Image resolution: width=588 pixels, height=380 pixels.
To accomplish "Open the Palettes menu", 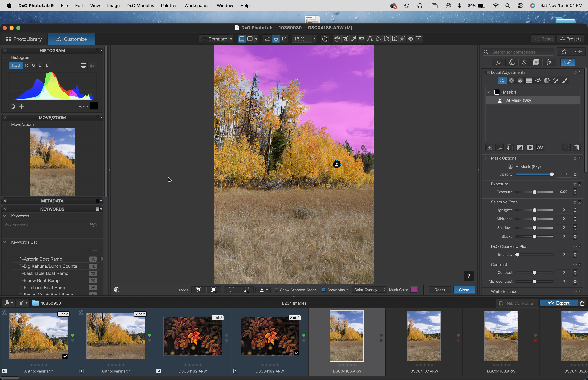I will click(x=169, y=5).
